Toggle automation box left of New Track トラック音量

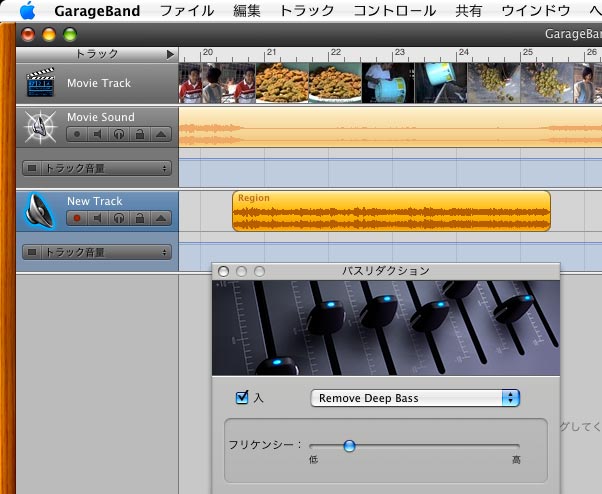[32, 252]
